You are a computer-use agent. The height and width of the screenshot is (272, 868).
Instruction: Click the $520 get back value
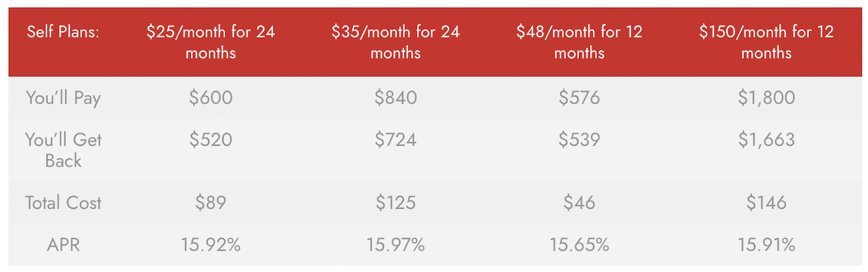(x=210, y=140)
